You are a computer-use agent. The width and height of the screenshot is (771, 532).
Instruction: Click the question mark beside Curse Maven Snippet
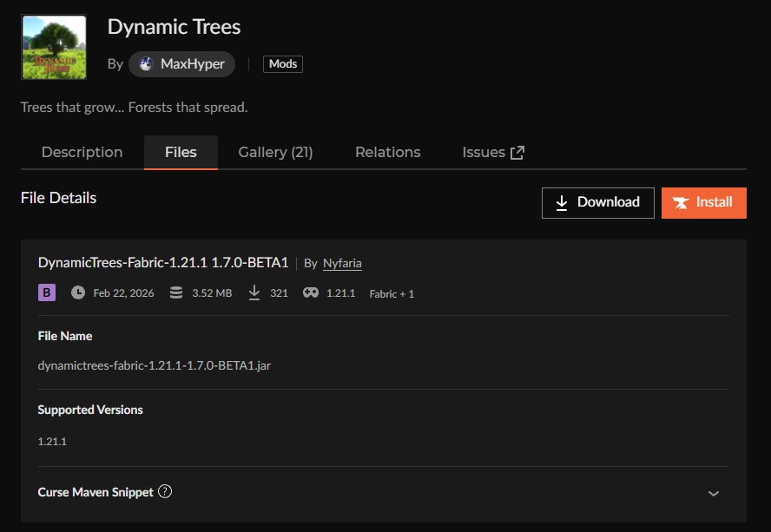165,492
